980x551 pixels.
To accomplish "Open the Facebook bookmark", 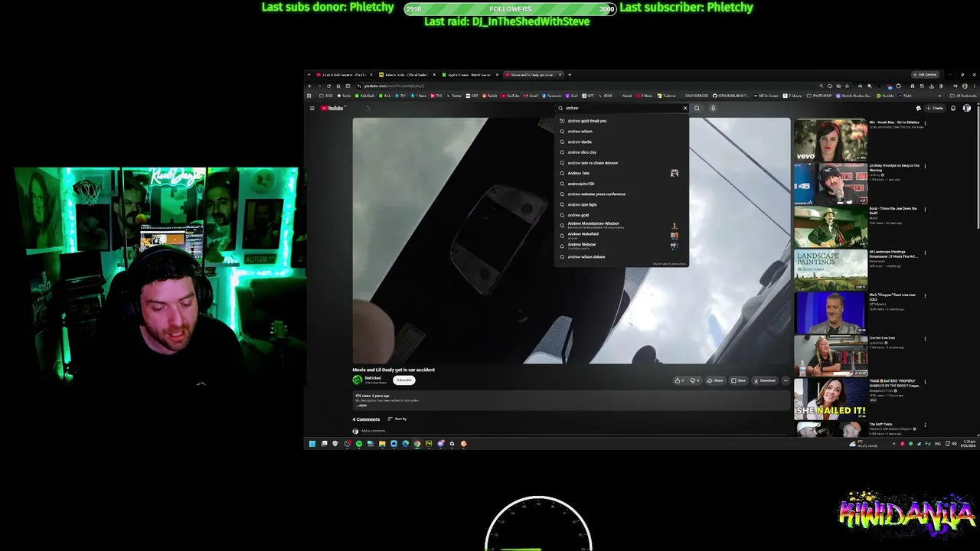I will pos(551,96).
